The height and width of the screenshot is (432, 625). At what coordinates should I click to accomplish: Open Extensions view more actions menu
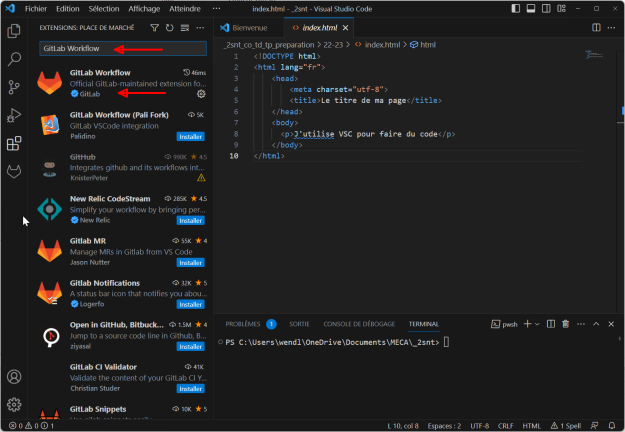[x=200, y=27]
